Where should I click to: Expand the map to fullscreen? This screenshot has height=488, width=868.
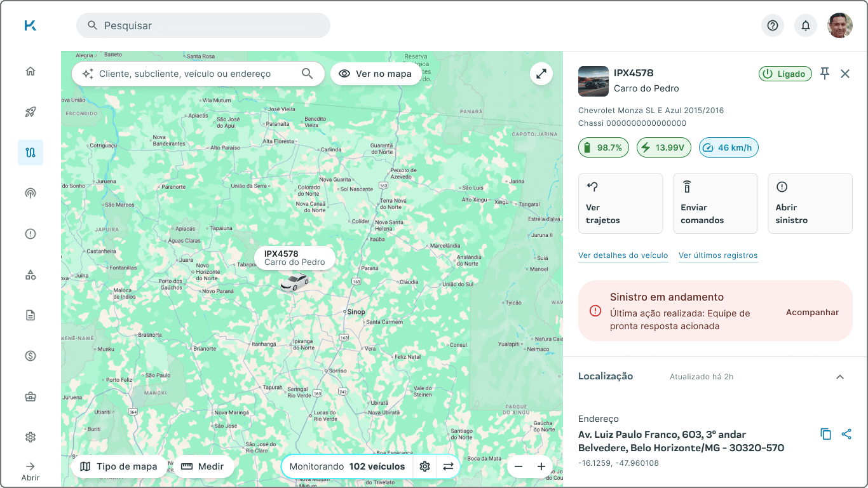(541, 74)
